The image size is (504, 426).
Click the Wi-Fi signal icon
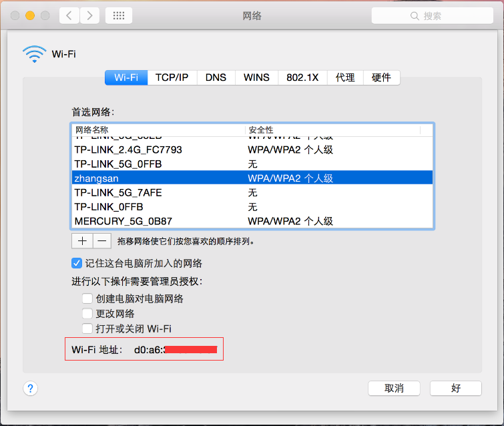pyautogui.click(x=34, y=54)
